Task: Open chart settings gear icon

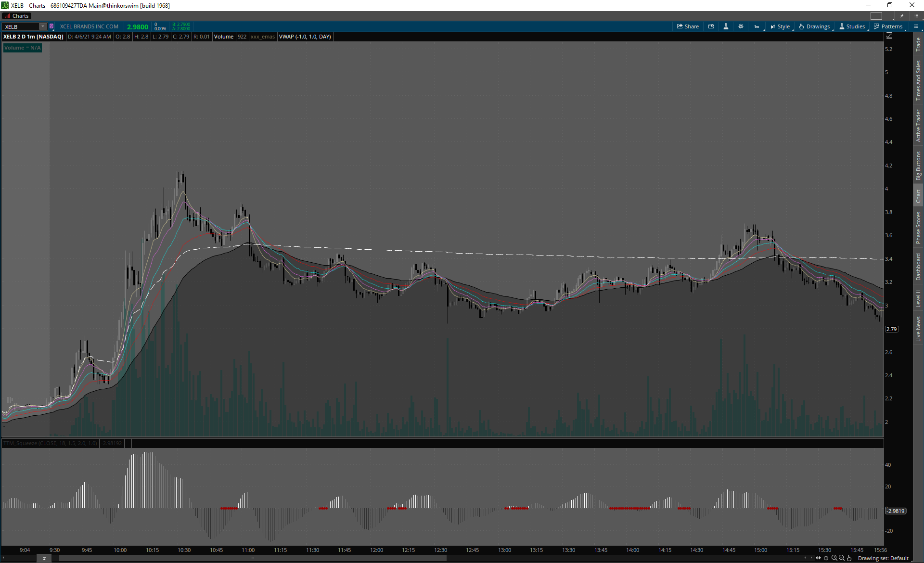Action: pos(741,26)
